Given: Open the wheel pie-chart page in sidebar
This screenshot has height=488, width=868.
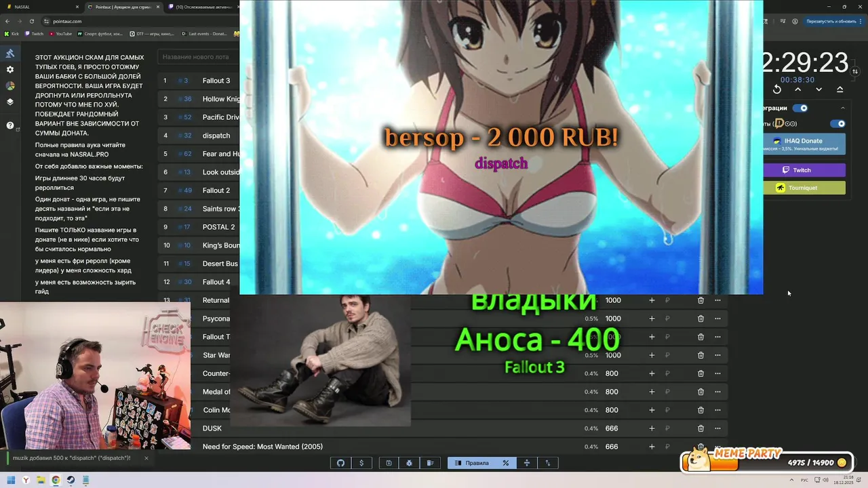Looking at the screenshot, I should click(10, 86).
